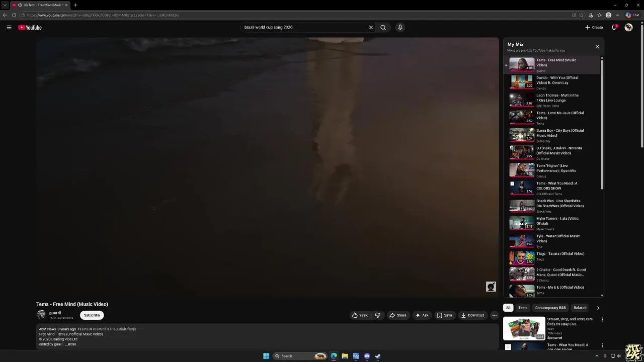Image resolution: width=644 pixels, height=362 pixels.
Task: Open more actions ellipsis under video
Action: (494, 315)
